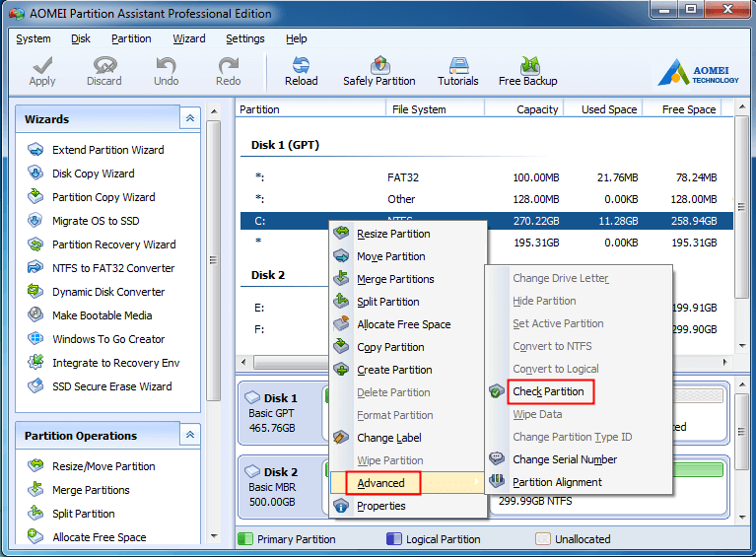Click the Undo arrow icon

tap(167, 66)
